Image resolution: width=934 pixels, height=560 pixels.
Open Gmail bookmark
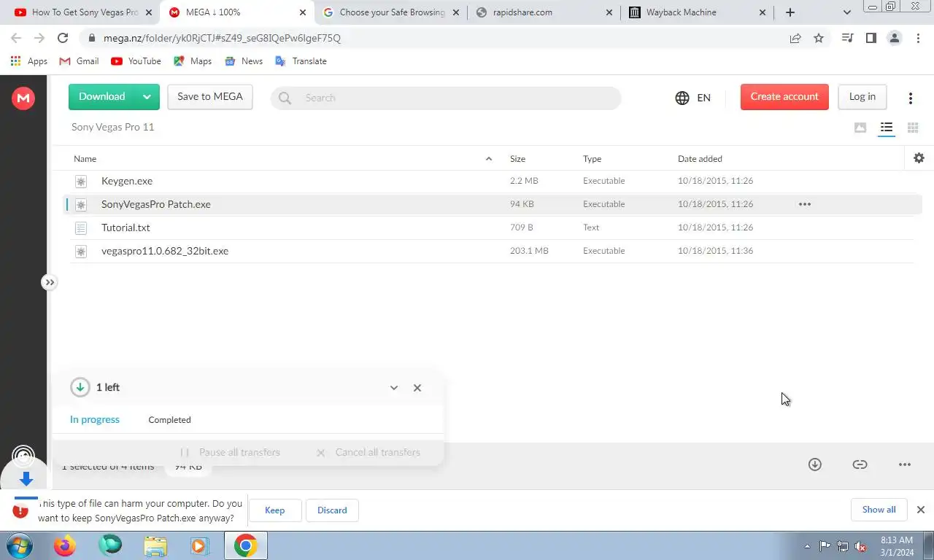coord(79,61)
